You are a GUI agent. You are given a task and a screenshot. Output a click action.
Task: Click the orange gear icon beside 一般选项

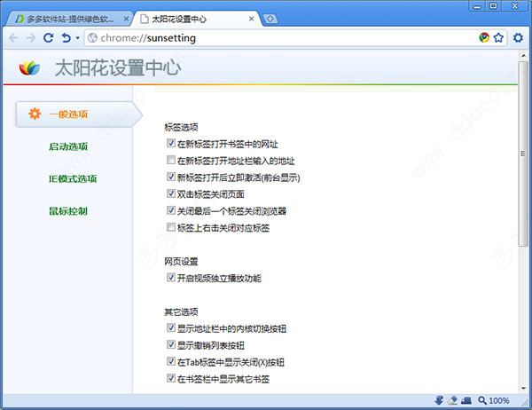[35, 114]
